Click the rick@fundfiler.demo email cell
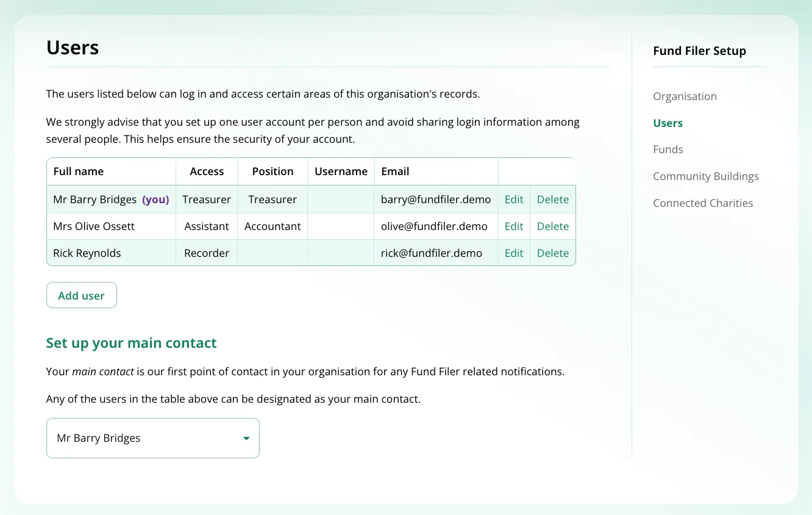The width and height of the screenshot is (812, 515). [436, 253]
